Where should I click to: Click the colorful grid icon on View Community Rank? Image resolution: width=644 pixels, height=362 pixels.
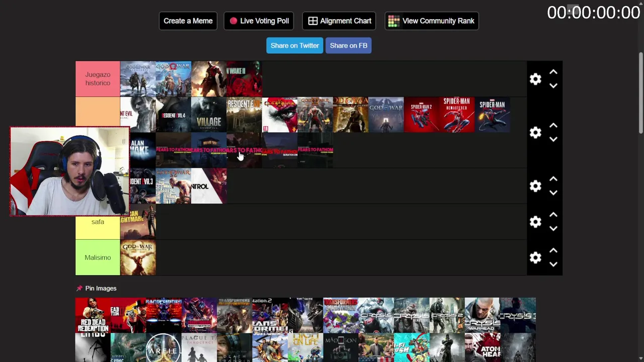[x=394, y=21]
